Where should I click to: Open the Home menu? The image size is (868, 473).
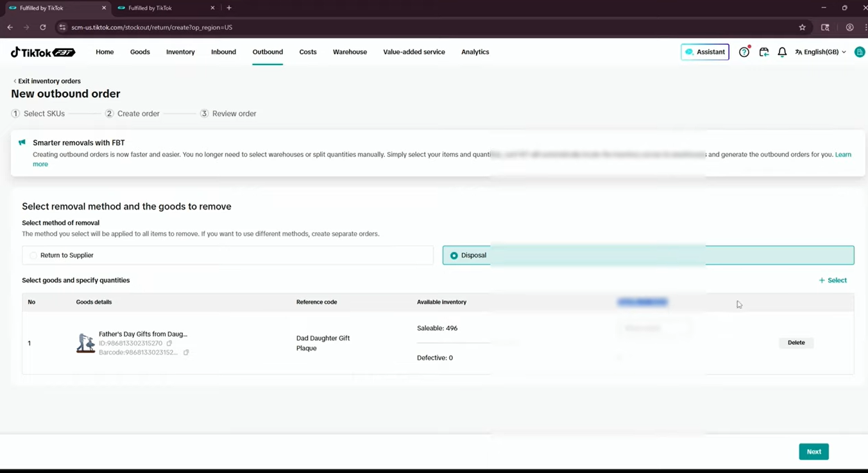[x=105, y=52]
